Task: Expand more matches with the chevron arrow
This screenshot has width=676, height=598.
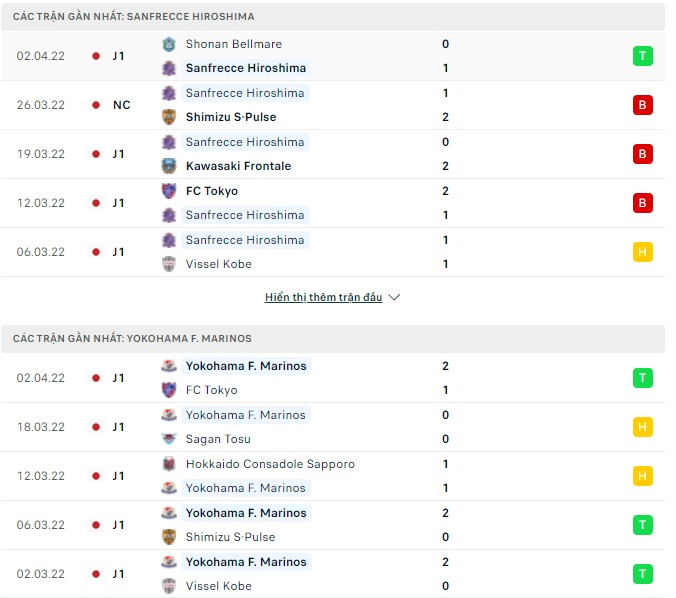Action: 394,297
